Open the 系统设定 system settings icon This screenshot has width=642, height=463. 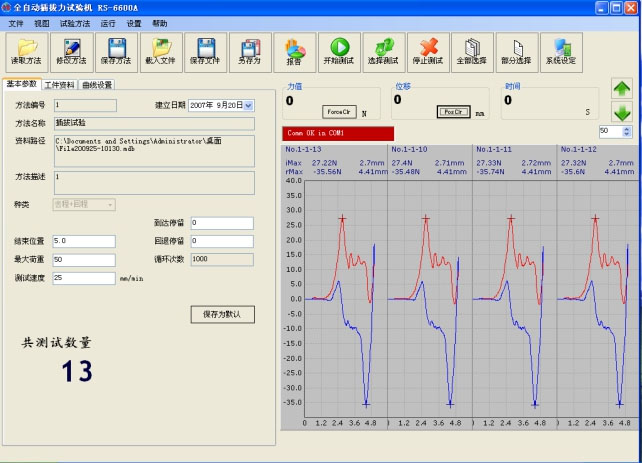point(560,48)
